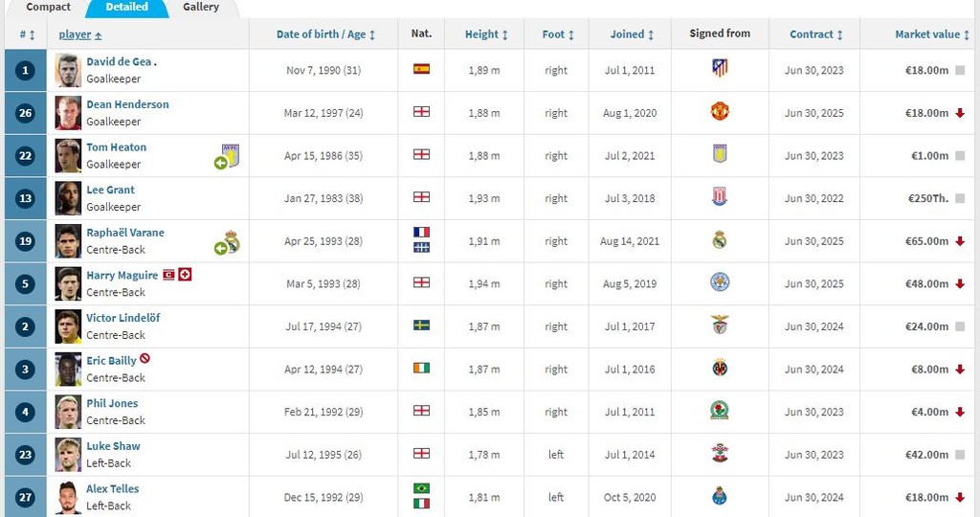This screenshot has width=980, height=517.
Task: Click Alex Telles's €18.00m market value
Action: pyautogui.click(x=926, y=497)
